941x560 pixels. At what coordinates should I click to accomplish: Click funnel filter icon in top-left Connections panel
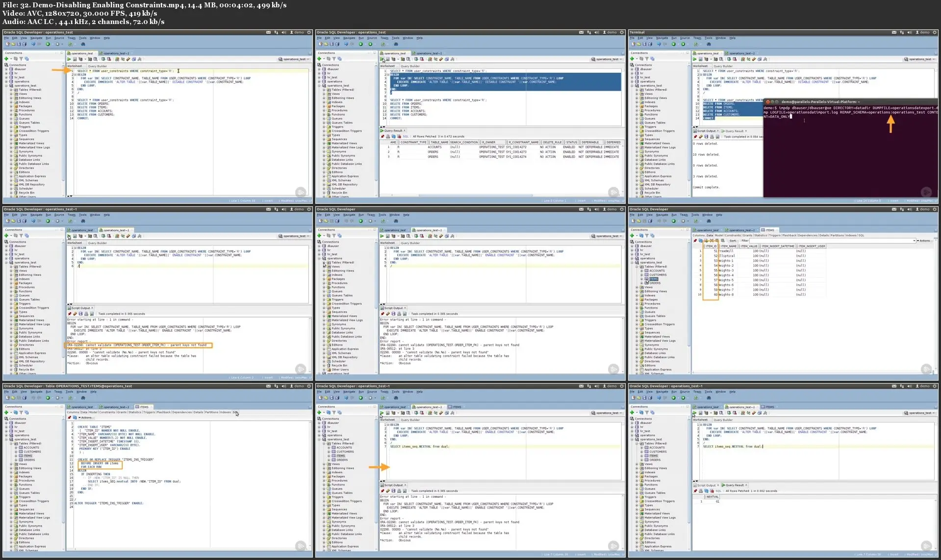21,59
